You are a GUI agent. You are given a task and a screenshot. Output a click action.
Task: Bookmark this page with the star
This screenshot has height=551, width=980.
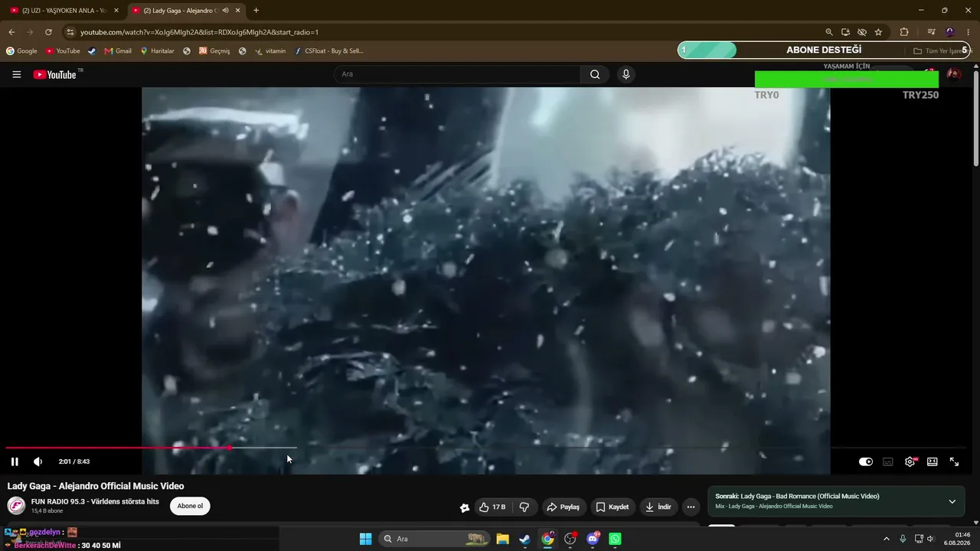[878, 32]
